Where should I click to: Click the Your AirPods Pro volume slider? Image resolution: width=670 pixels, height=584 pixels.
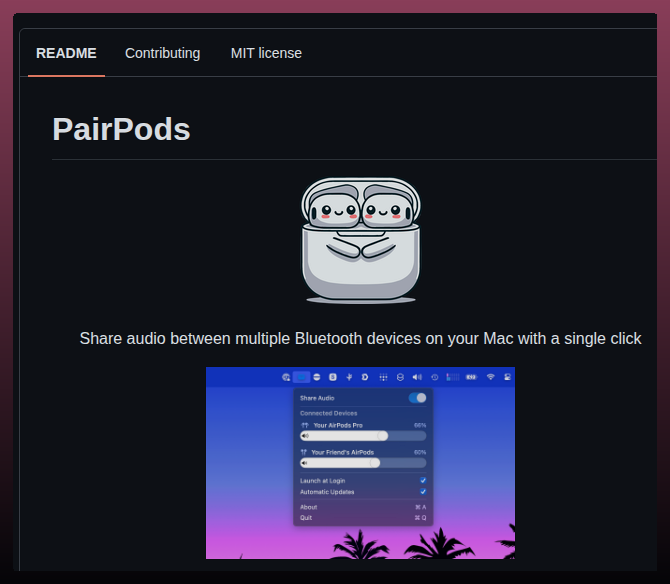[363, 436]
